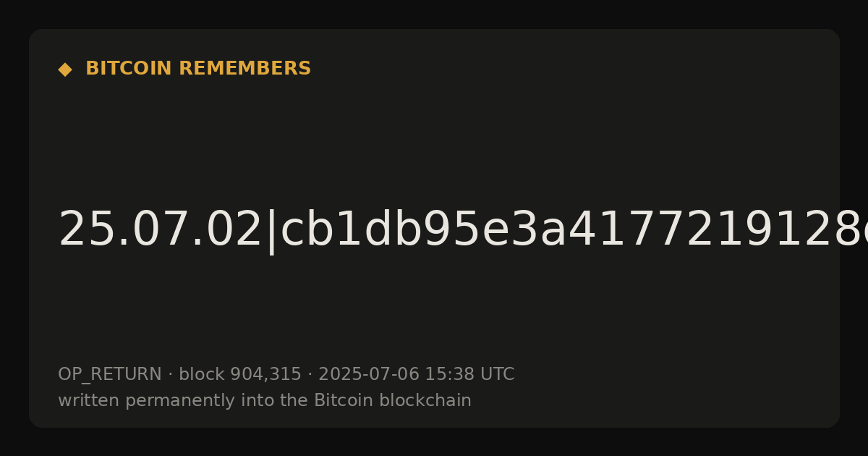The width and height of the screenshot is (868, 456).
Task: Click the 15:38 UTC time text
Action: tap(469, 375)
